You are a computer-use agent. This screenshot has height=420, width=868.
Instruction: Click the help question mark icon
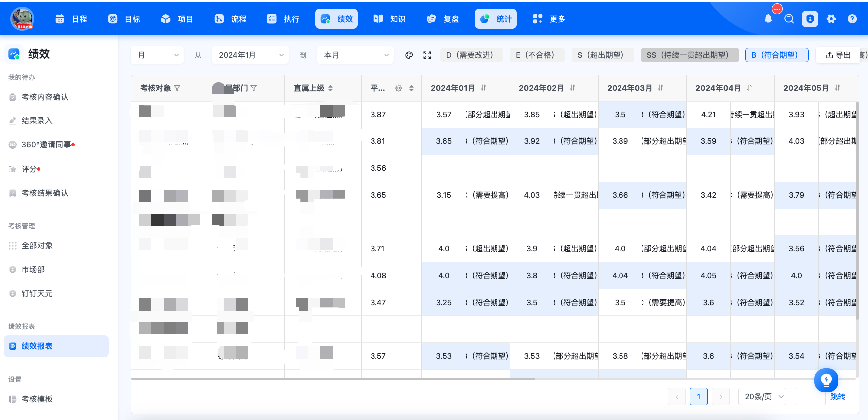(x=852, y=19)
